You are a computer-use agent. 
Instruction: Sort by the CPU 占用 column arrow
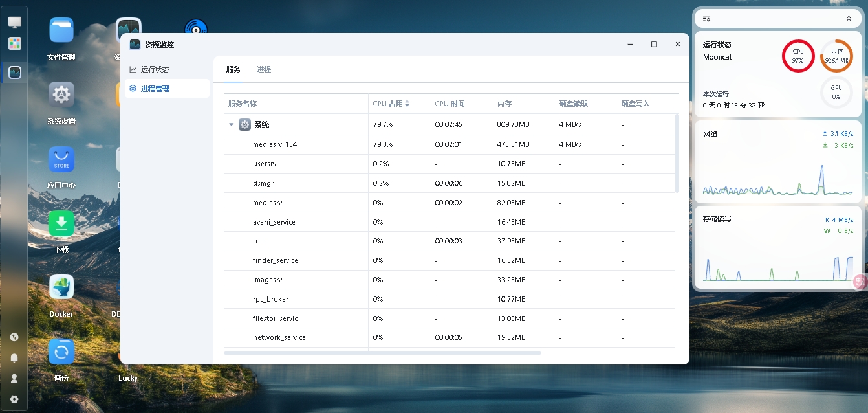pyautogui.click(x=407, y=104)
